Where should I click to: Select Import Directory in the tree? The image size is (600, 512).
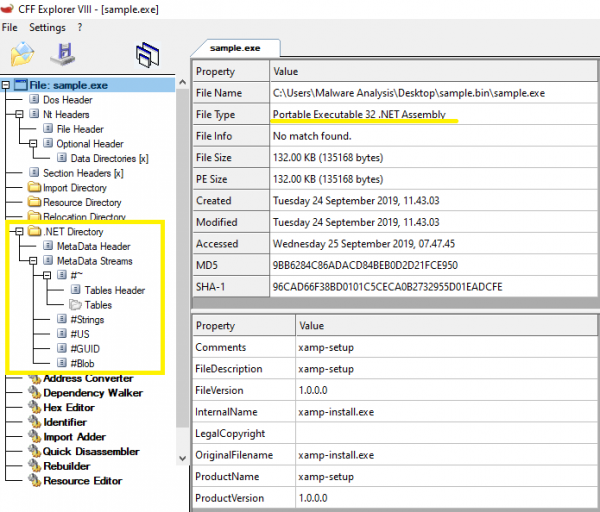[74, 188]
